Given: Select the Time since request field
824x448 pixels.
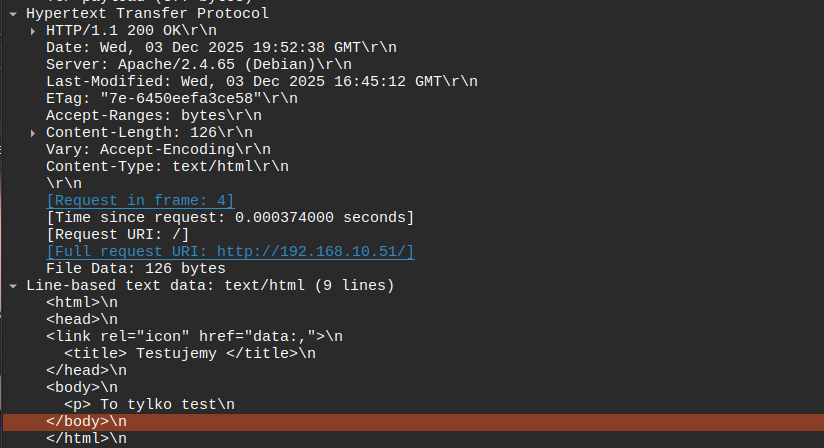Looking at the screenshot, I should [x=230, y=217].
